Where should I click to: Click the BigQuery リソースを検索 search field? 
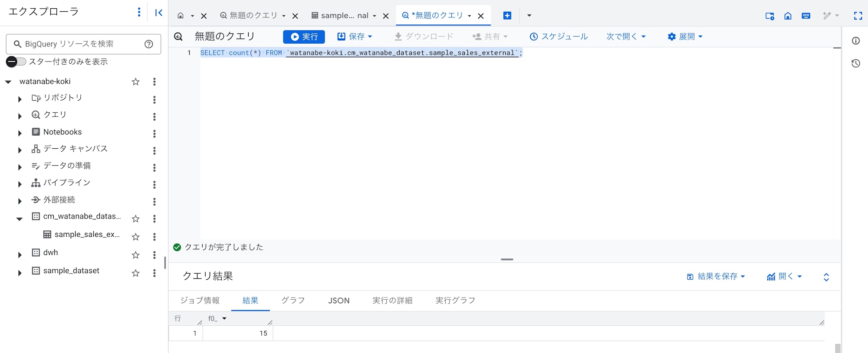point(82,44)
